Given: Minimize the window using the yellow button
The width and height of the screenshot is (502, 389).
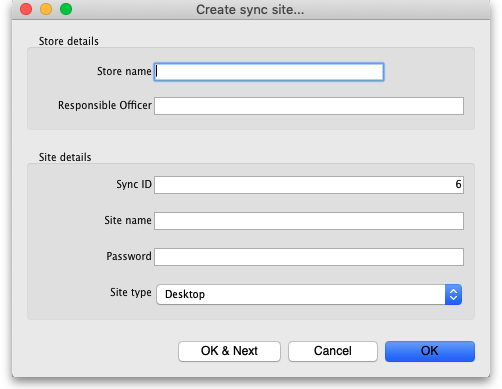Looking at the screenshot, I should [x=46, y=9].
